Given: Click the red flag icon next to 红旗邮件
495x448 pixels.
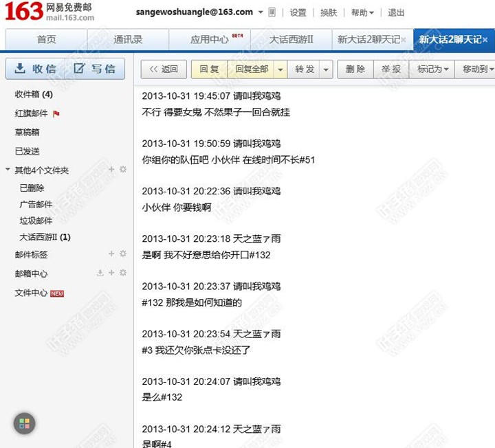Looking at the screenshot, I should [x=56, y=113].
